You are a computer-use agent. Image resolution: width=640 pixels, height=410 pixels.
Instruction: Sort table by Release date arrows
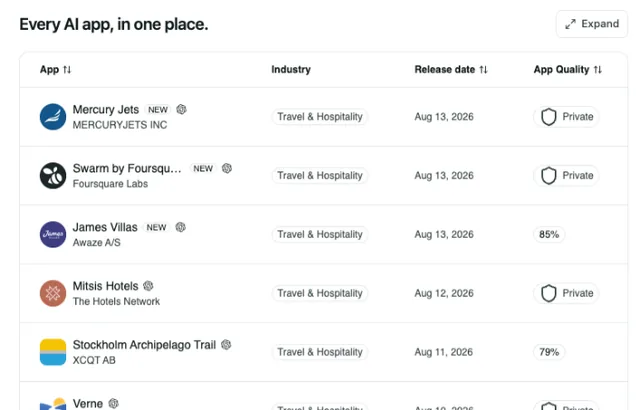(483, 70)
